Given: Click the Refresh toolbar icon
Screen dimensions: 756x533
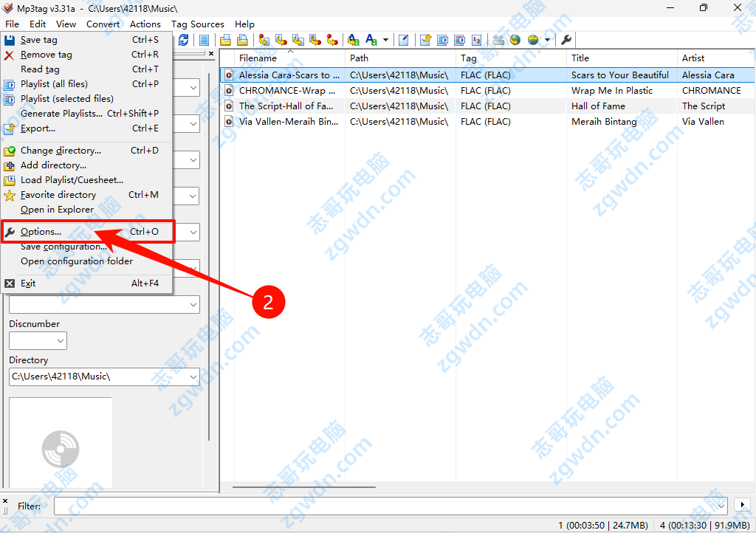Looking at the screenshot, I should click(x=183, y=40).
